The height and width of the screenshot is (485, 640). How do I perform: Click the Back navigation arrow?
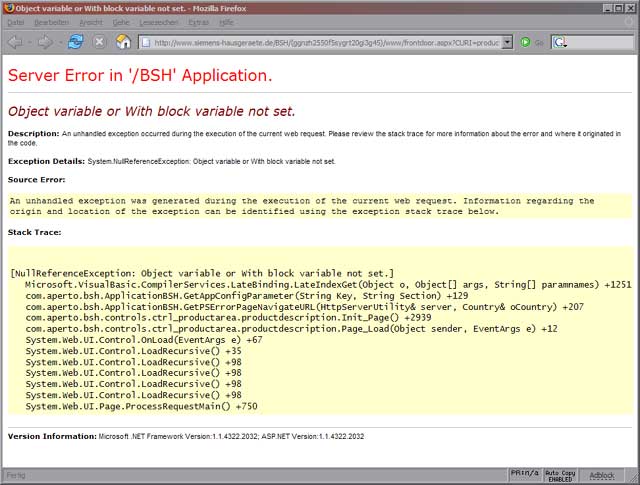(x=15, y=42)
